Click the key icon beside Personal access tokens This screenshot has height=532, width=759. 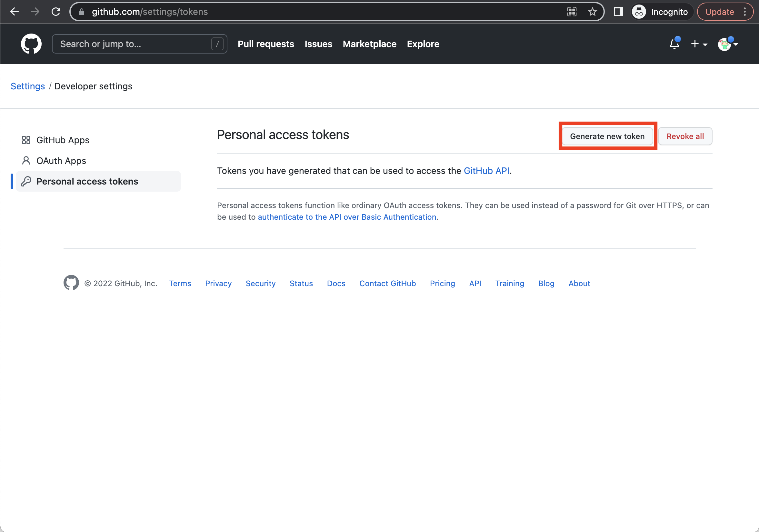pos(26,181)
